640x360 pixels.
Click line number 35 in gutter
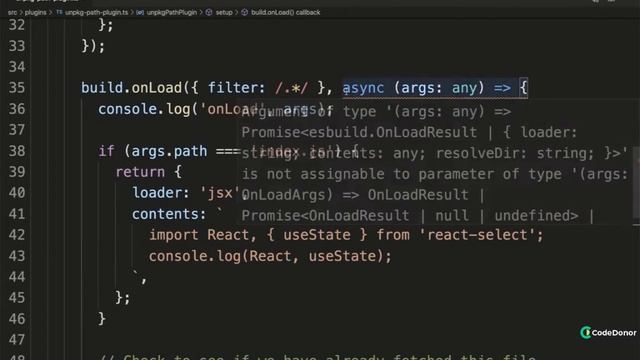(x=17, y=88)
